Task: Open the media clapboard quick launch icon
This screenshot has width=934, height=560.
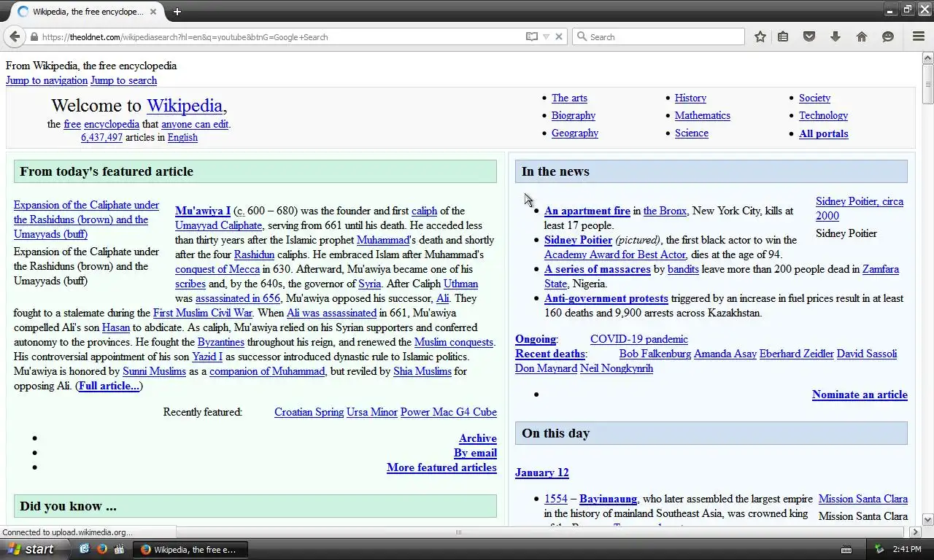Action: click(x=120, y=549)
